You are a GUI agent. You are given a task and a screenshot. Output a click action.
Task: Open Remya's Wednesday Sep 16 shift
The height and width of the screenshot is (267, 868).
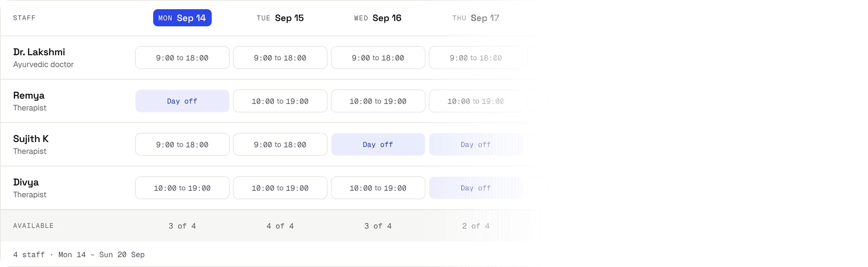point(378,101)
